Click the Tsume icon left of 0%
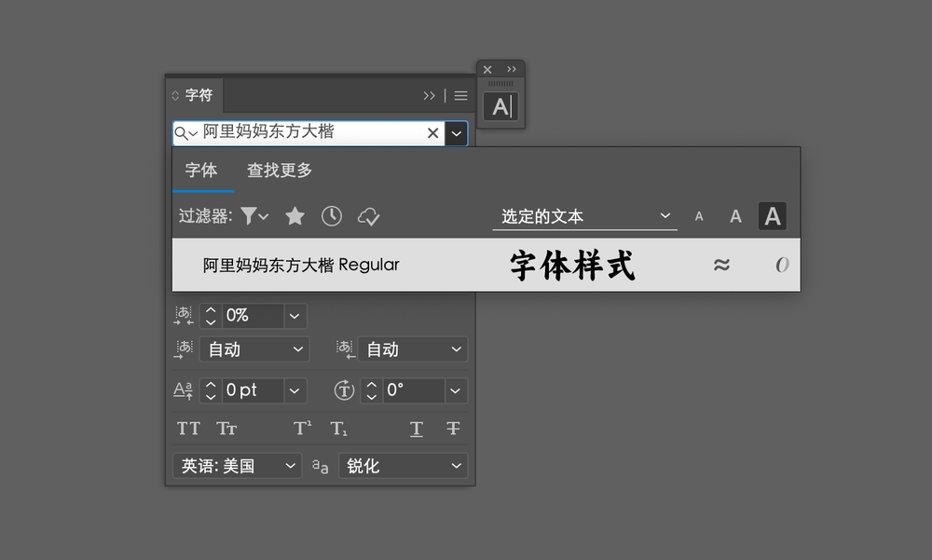This screenshot has width=932, height=560. coord(183,316)
